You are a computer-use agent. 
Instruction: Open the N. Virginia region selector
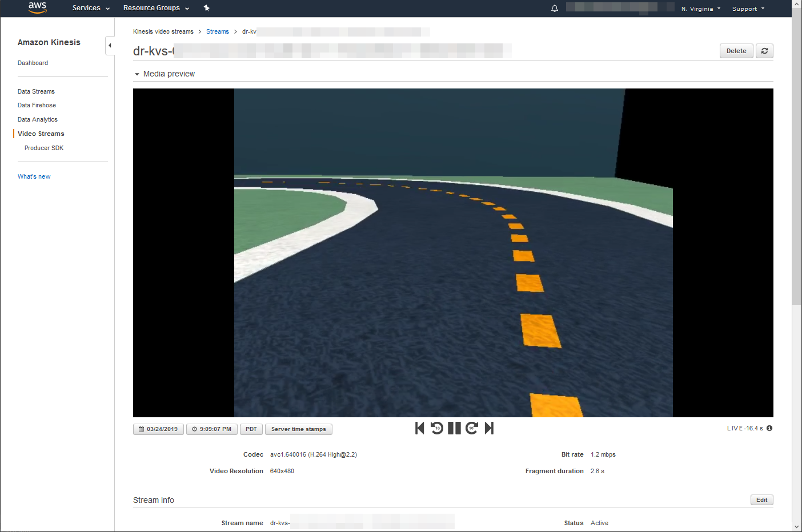700,9
